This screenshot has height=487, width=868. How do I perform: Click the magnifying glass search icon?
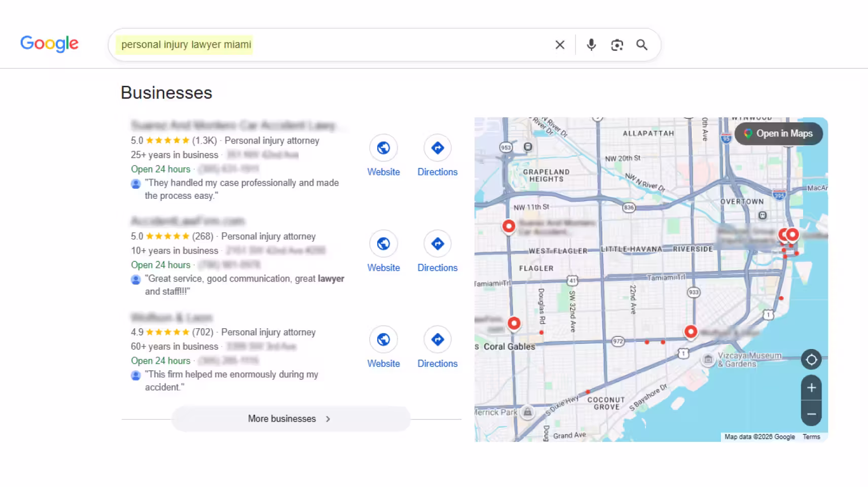coord(642,45)
